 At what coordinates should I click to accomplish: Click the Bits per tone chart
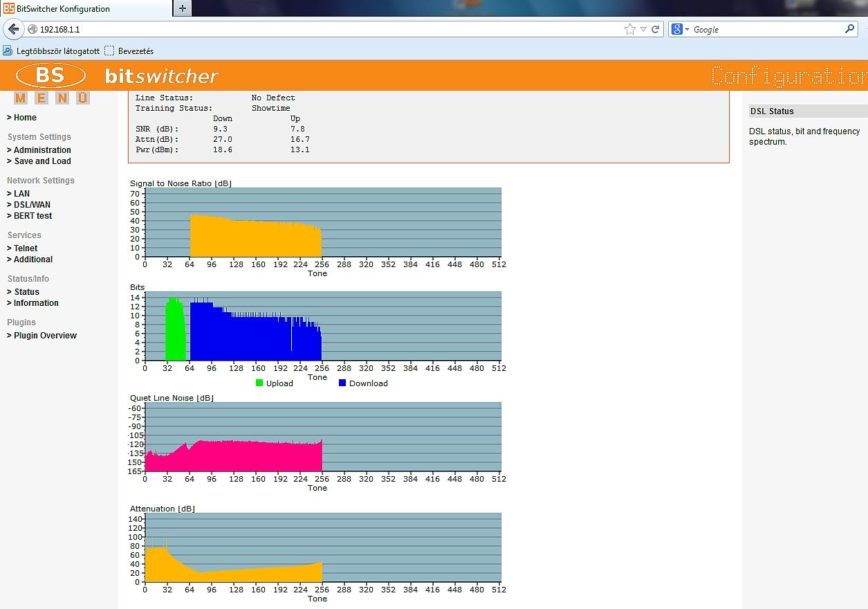[323, 326]
